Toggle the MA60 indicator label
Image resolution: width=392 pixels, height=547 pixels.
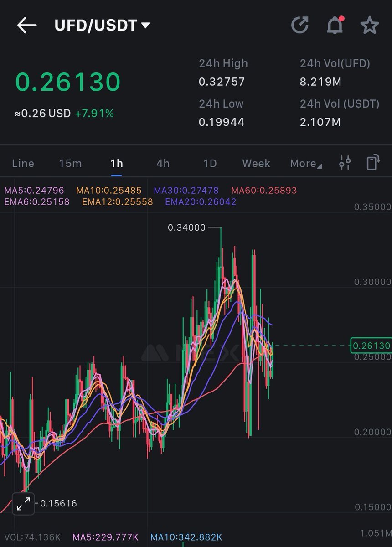pyautogui.click(x=264, y=190)
